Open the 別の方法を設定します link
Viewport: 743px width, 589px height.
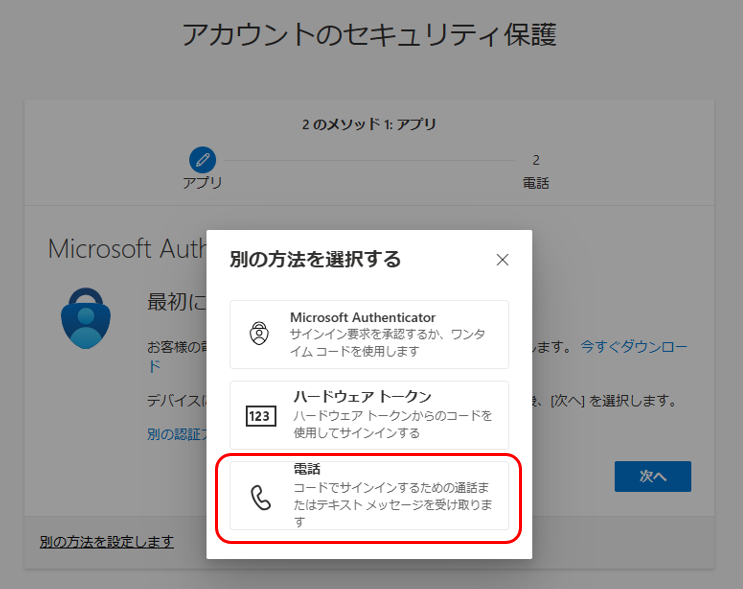[107, 542]
